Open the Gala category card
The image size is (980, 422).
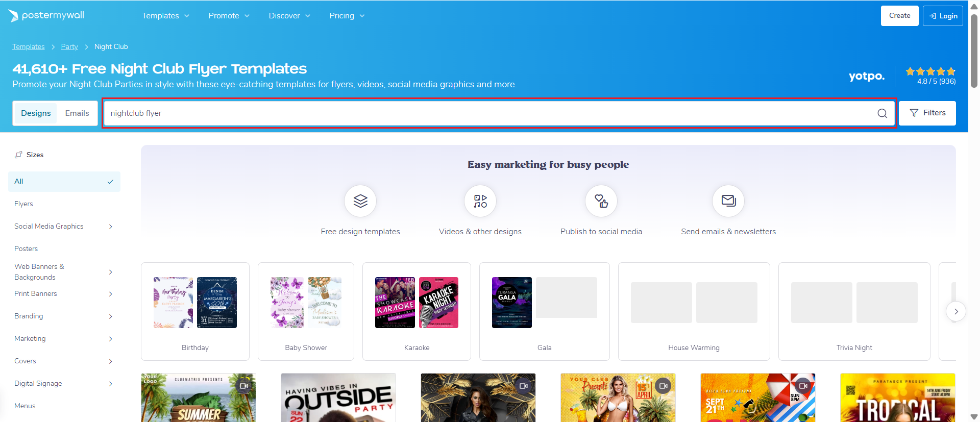tap(545, 312)
